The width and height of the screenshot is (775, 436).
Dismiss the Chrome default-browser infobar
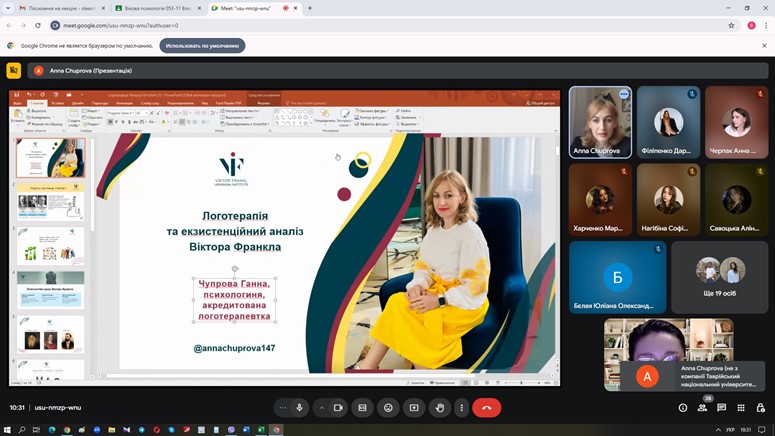764,45
